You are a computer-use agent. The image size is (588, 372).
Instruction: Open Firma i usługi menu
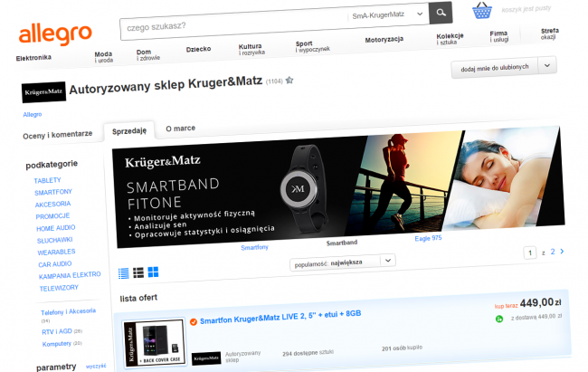[x=498, y=36]
